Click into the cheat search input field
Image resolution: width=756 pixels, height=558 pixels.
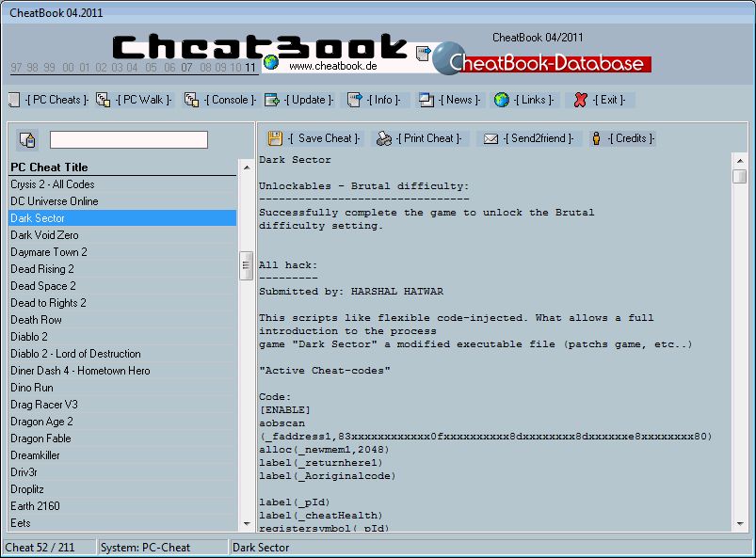pyautogui.click(x=129, y=140)
